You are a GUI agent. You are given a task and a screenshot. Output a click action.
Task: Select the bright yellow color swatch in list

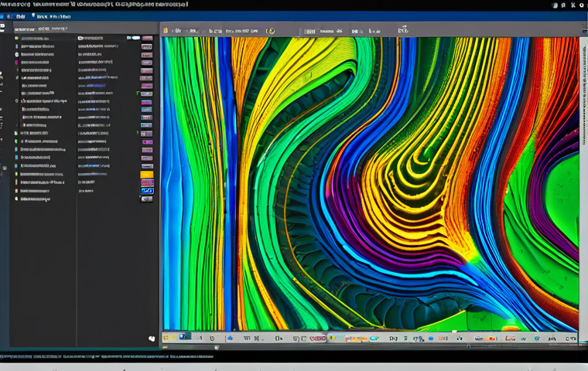coord(146,175)
